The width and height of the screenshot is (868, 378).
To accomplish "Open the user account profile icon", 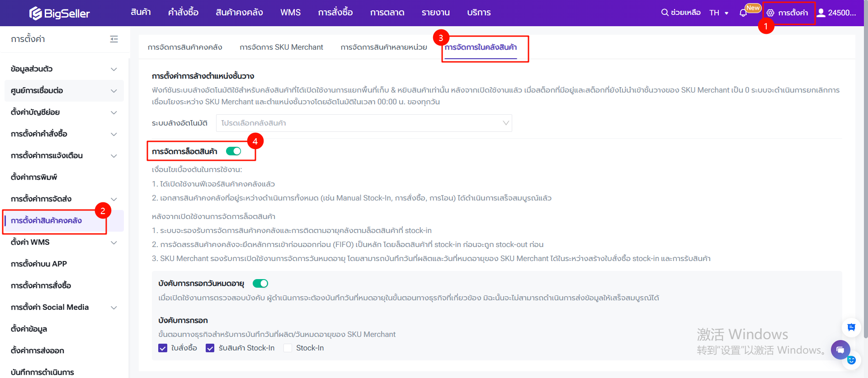I will coord(821,13).
